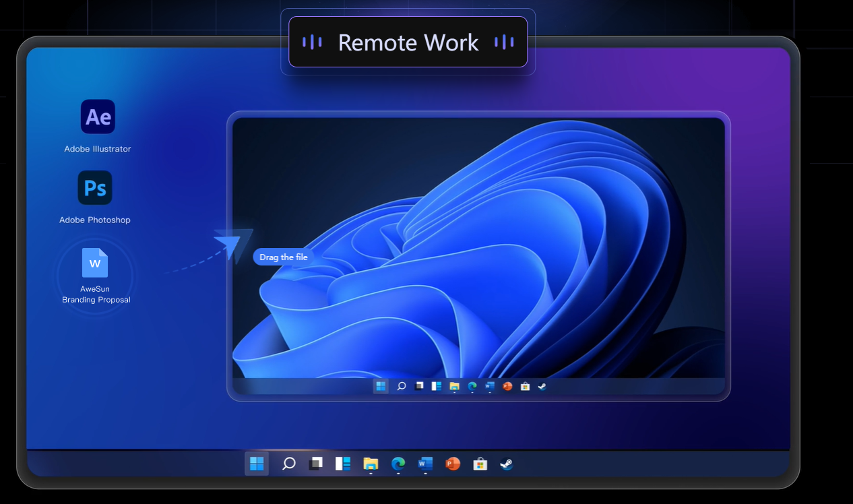Open Start menu on the outer taskbar
The image size is (853, 504).
[x=257, y=464]
